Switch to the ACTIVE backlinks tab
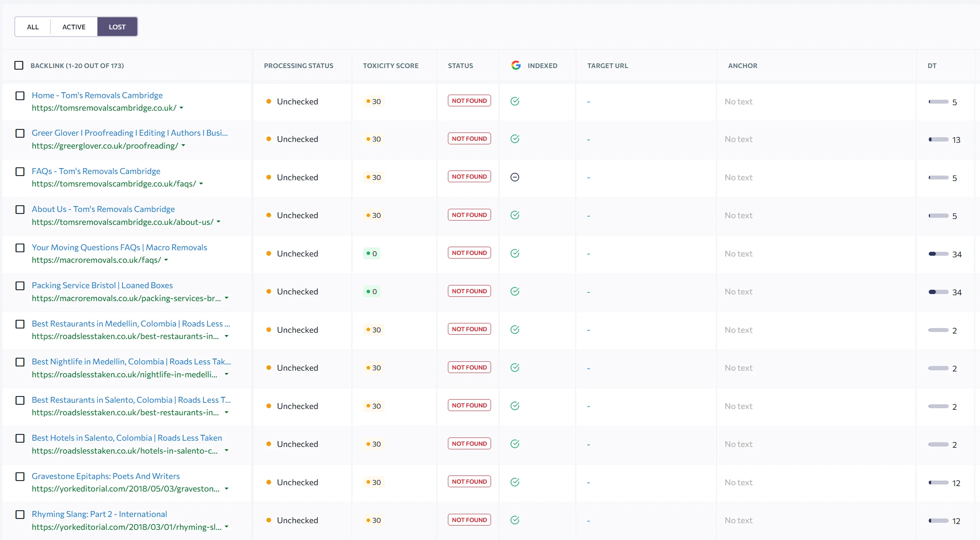The image size is (980, 540). coord(74,27)
